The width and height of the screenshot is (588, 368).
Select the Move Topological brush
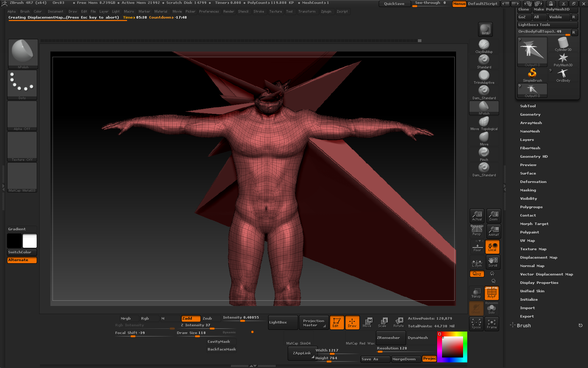484,123
